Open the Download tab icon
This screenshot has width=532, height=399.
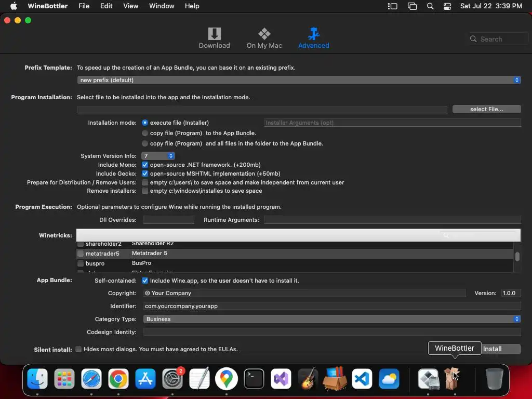tap(214, 34)
